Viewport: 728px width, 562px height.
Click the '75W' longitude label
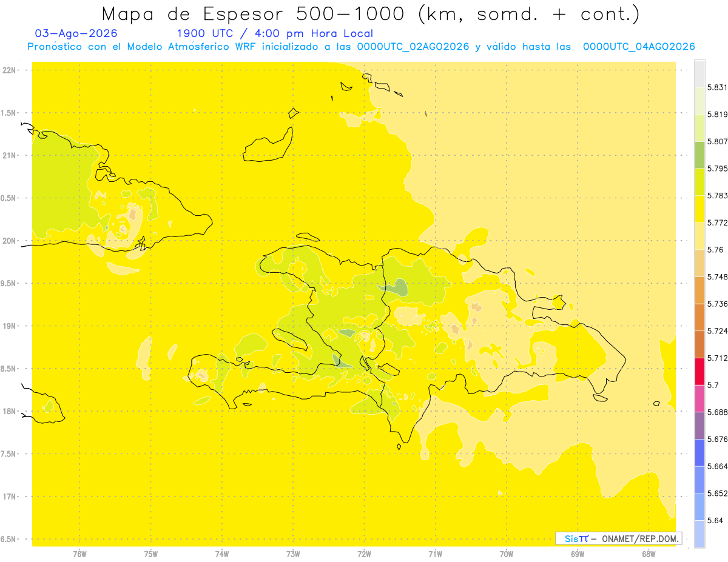[x=150, y=554]
